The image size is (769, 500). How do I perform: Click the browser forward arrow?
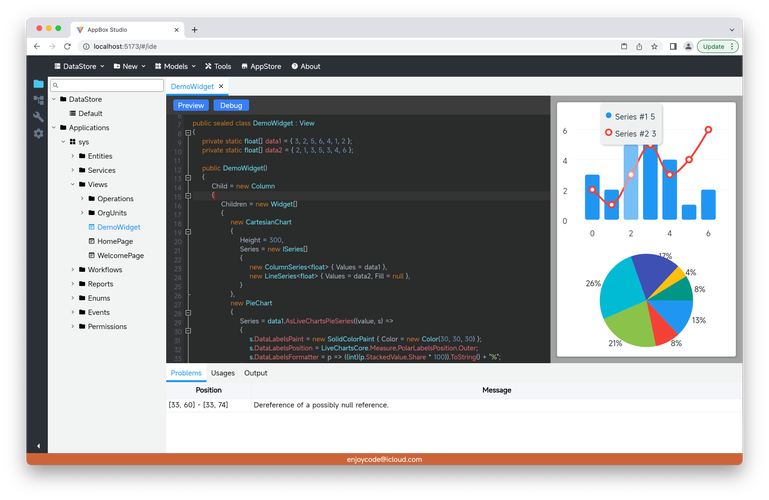[52, 46]
